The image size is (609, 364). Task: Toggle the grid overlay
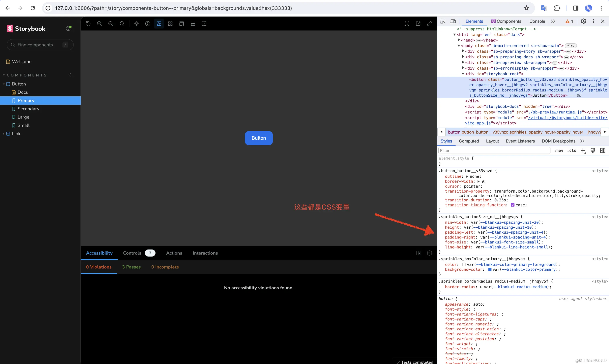coord(170,24)
